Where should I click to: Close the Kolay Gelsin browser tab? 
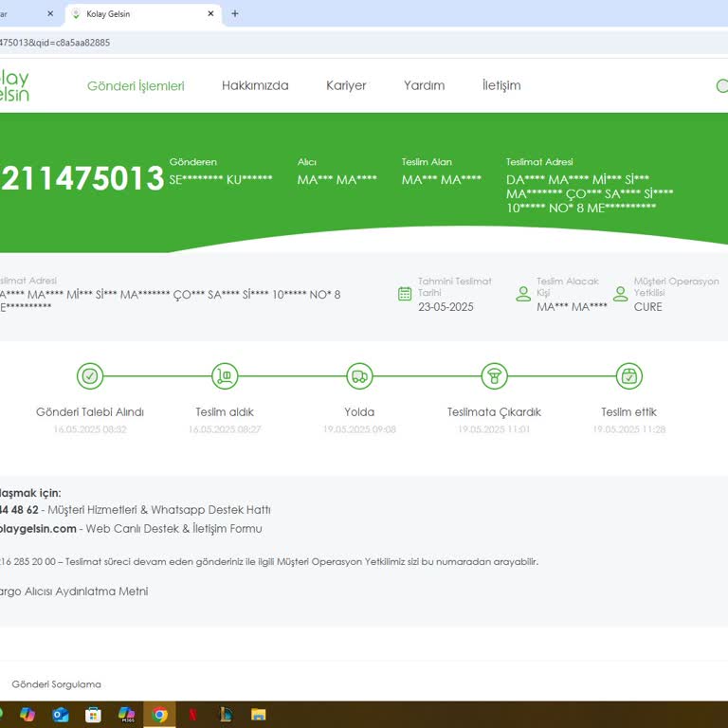[x=210, y=14]
